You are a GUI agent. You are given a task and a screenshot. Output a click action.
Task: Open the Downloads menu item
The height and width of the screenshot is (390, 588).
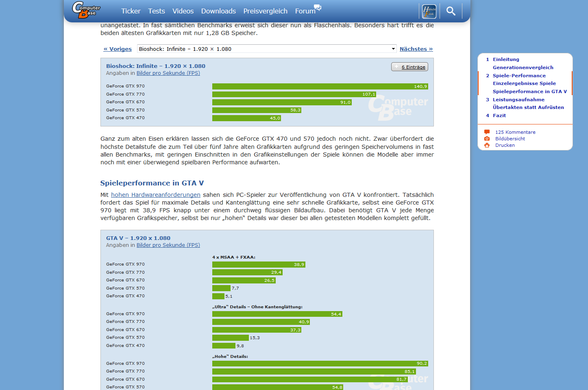point(218,11)
